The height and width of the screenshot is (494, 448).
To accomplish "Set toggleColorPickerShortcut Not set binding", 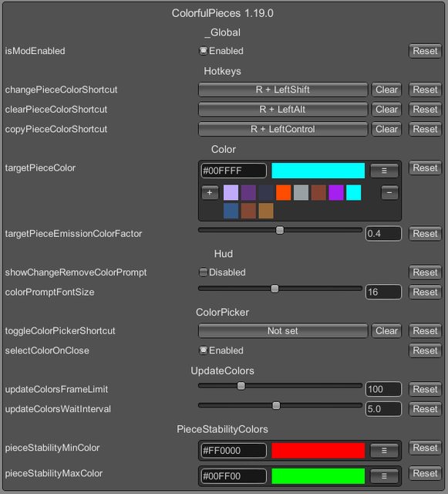I will 283,331.
